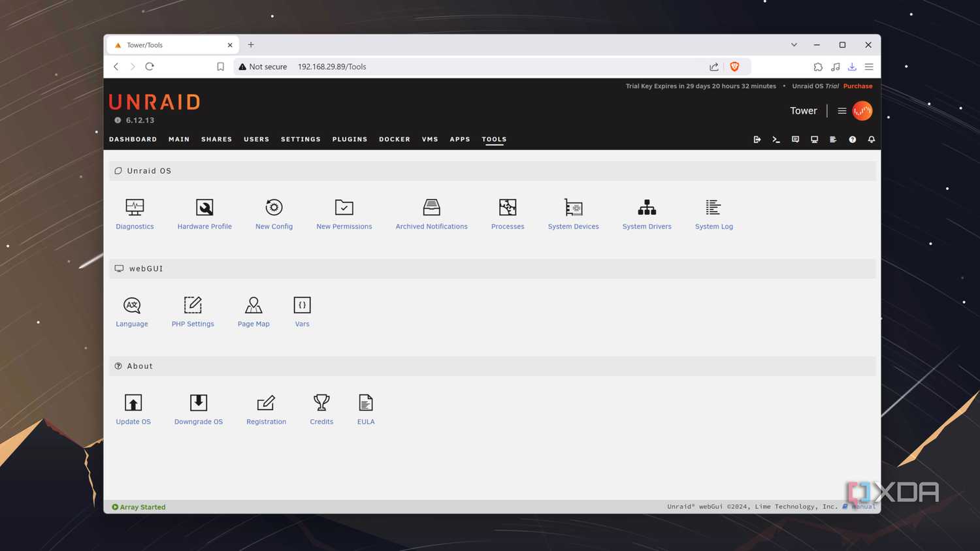Open Hardware Profile
This screenshot has height=551, width=980.
coord(204,214)
